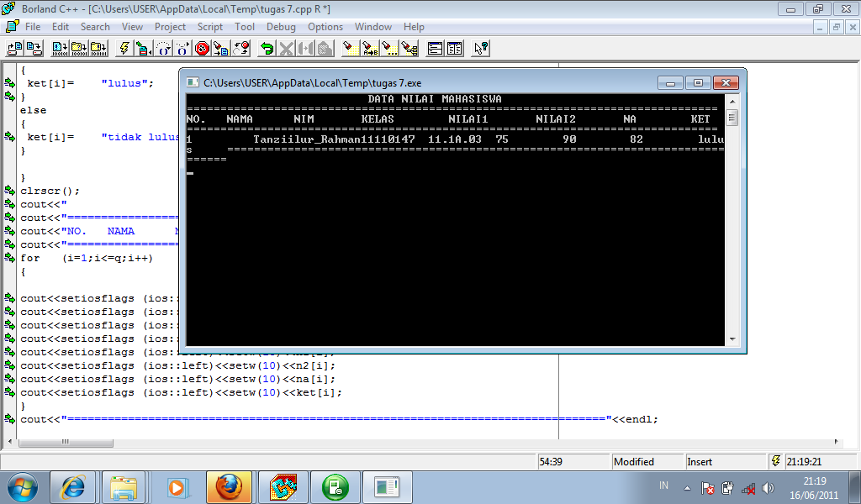861x504 pixels.
Task: Click the 'else' keyword in the code
Action: pos(34,110)
